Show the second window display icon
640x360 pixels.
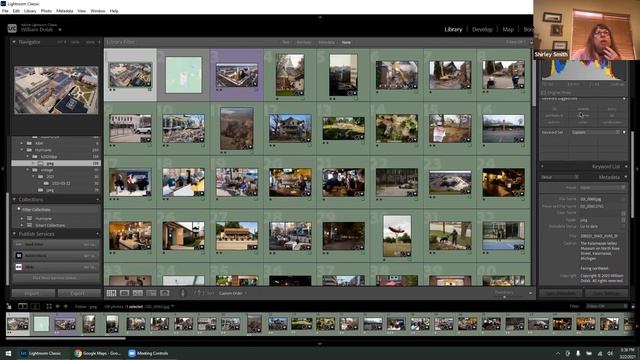36,306
